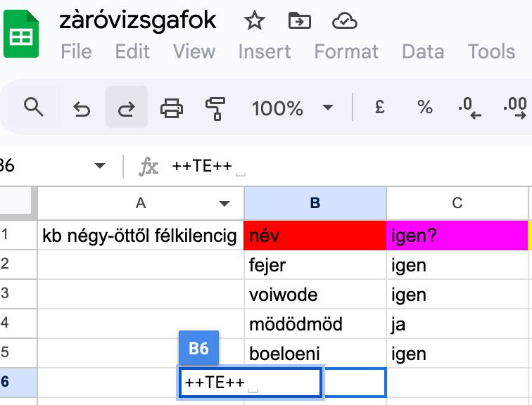The image size is (532, 405).
Task: Open the Insert menu
Action: (265, 51)
